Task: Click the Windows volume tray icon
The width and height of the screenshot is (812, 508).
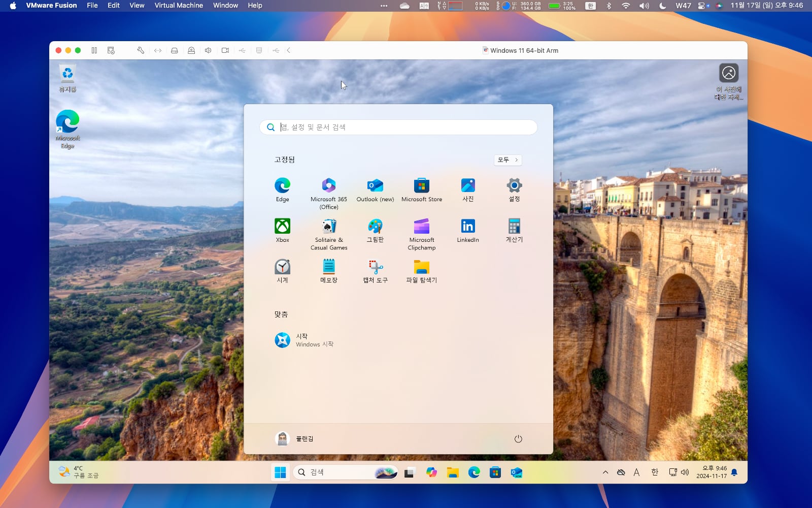Action: 685,472
